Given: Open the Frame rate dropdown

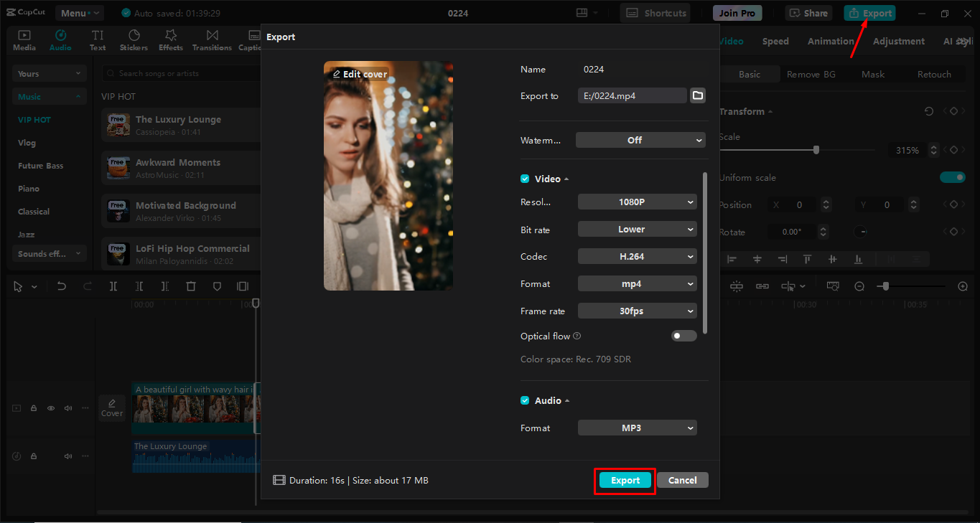Looking at the screenshot, I should pyautogui.click(x=637, y=311).
